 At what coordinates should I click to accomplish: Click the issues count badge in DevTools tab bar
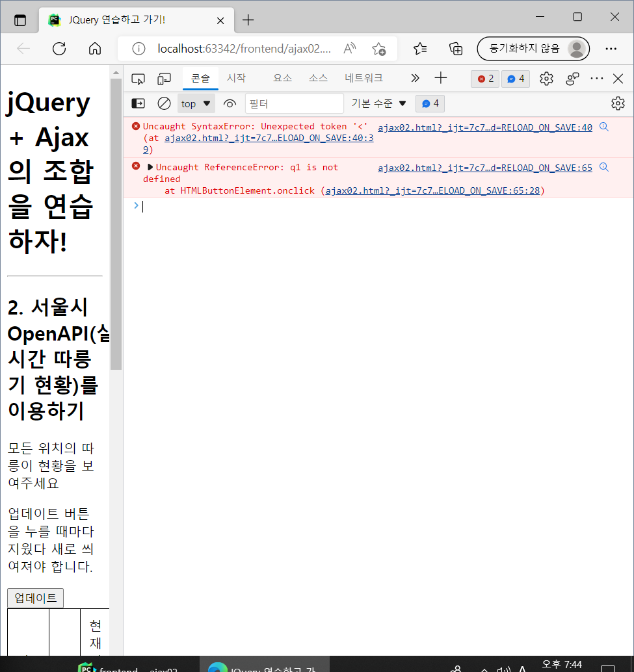(x=516, y=79)
